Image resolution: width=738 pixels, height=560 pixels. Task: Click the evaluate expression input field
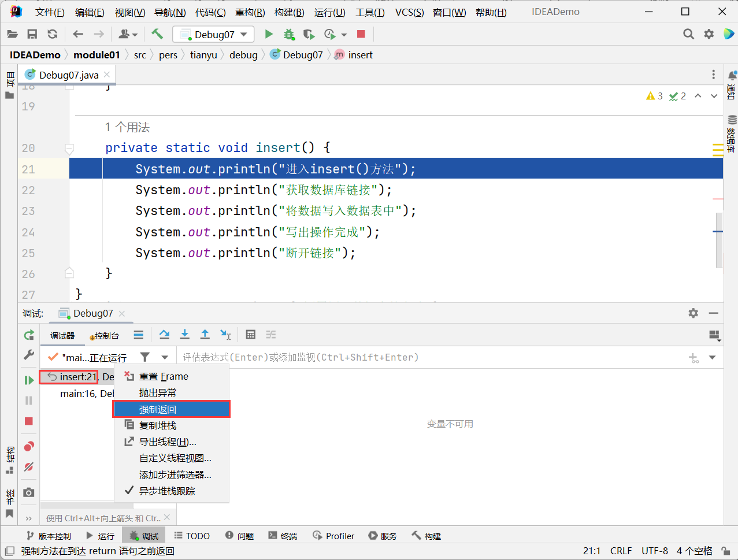(x=428, y=358)
